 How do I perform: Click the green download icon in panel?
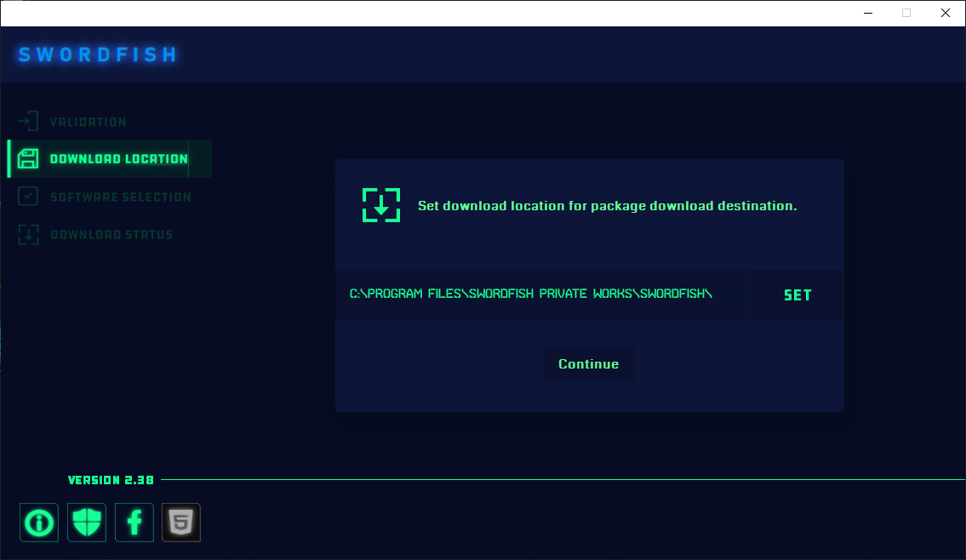pyautogui.click(x=381, y=206)
